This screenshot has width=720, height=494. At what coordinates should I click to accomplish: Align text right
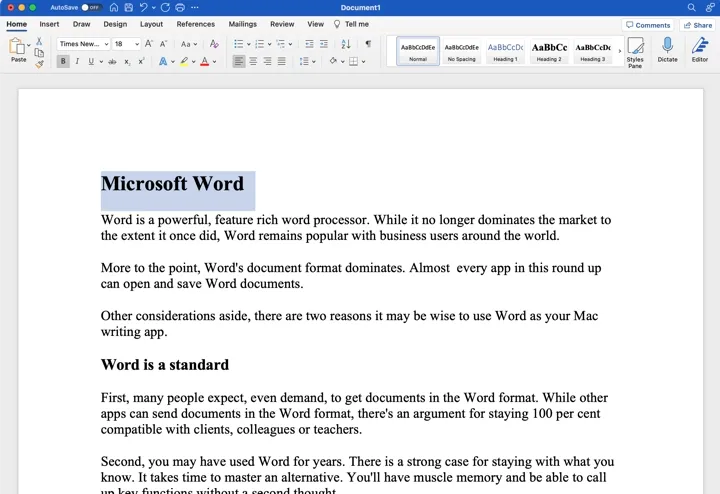coord(267,61)
